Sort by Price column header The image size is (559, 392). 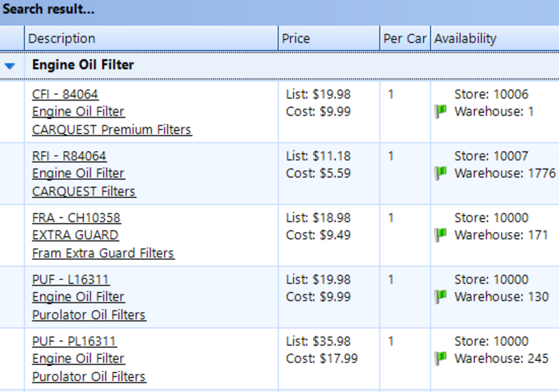coord(296,38)
